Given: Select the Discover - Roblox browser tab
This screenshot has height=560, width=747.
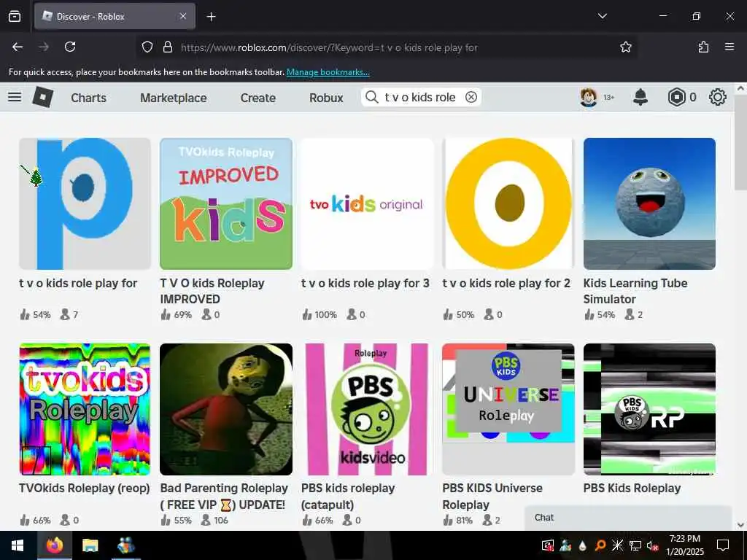Looking at the screenshot, I should coord(115,16).
